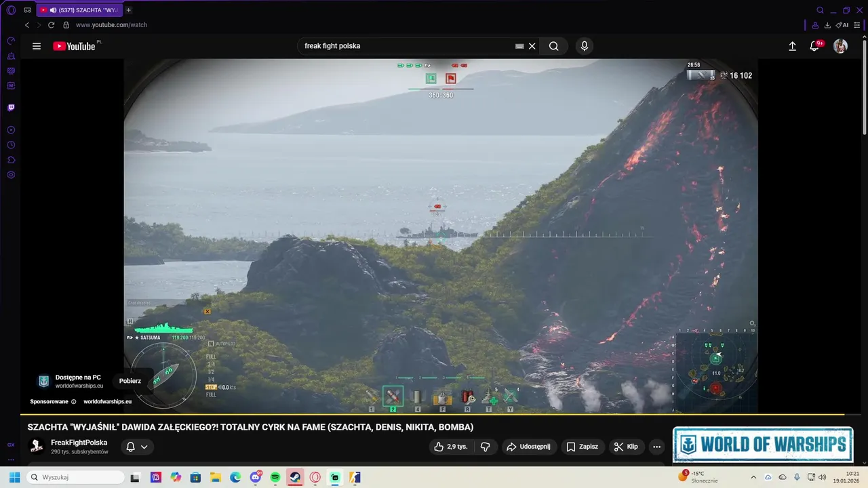Viewport: 868px width, 488px height.
Task: Open Sponsorowane ad info icon
Action: (74, 401)
